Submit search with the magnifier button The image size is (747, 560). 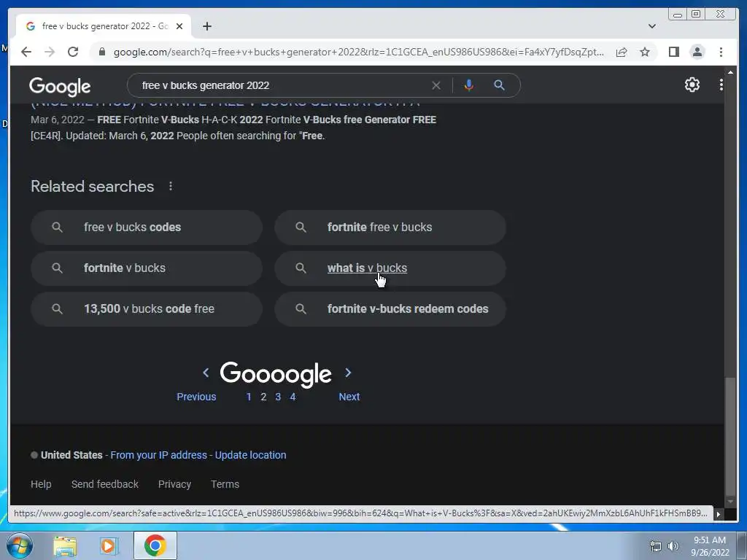(499, 85)
